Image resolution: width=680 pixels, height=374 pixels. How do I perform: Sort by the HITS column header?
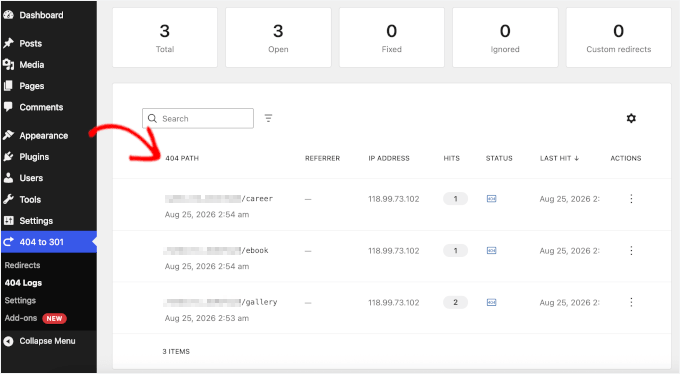pyautogui.click(x=451, y=158)
